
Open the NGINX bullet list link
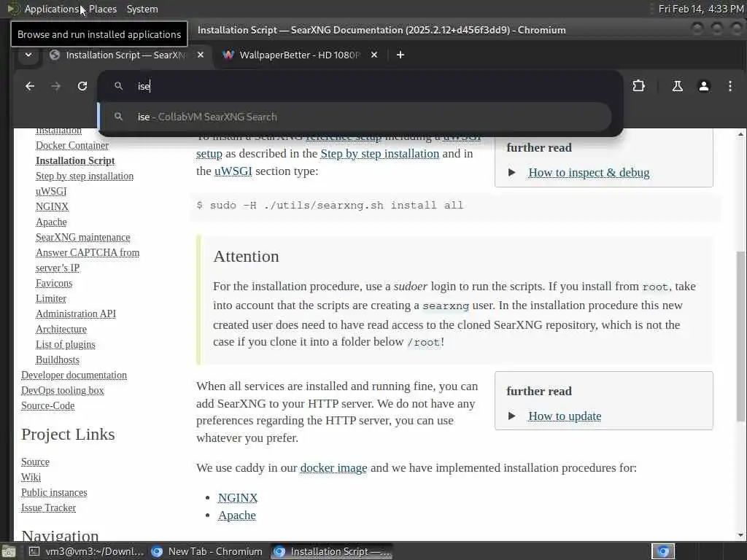(x=238, y=497)
